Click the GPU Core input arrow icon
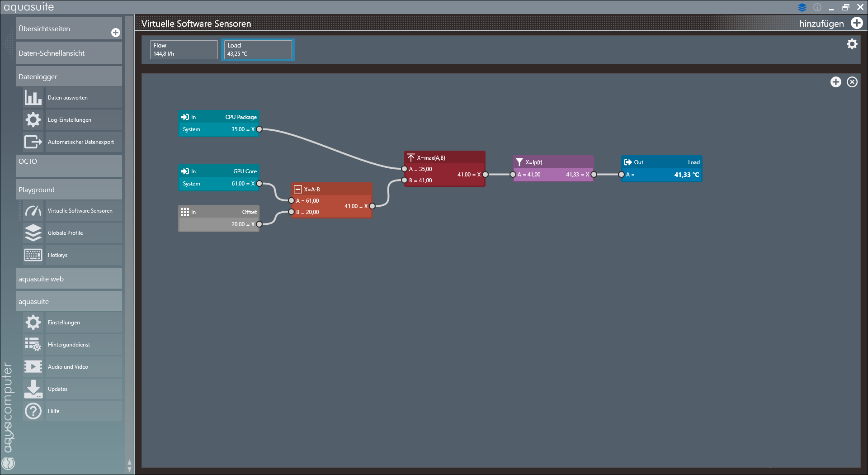Image resolution: width=868 pixels, height=475 pixels. click(x=185, y=171)
